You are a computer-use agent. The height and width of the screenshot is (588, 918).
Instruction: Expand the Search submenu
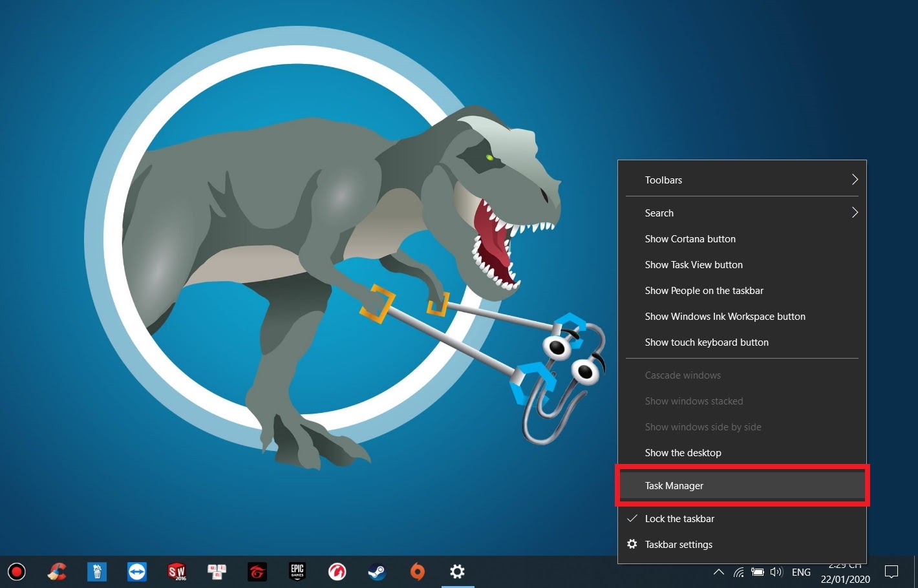(x=742, y=213)
